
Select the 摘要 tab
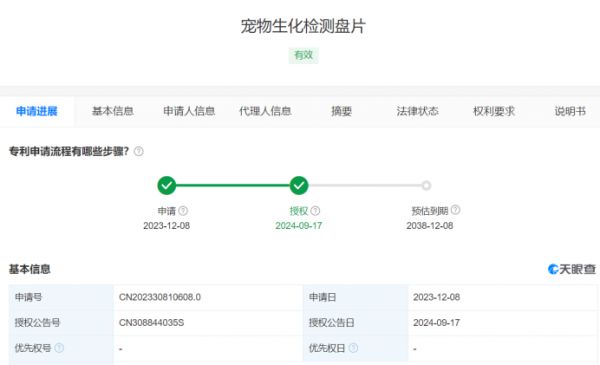(341, 111)
